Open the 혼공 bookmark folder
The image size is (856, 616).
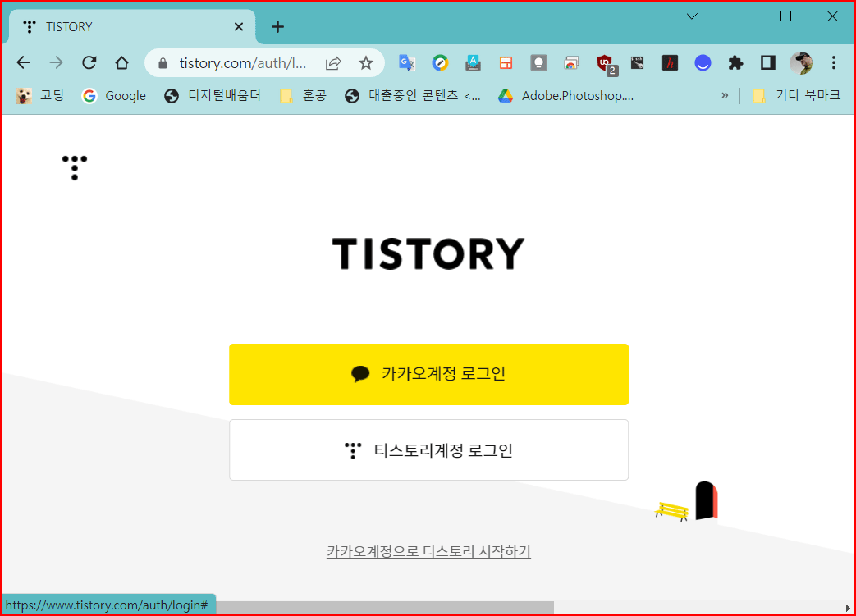point(303,95)
